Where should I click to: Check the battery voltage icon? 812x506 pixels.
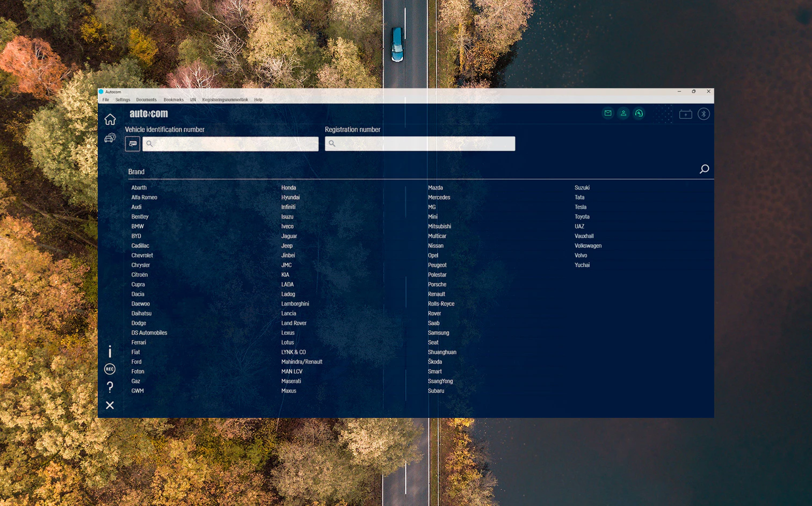[686, 114]
